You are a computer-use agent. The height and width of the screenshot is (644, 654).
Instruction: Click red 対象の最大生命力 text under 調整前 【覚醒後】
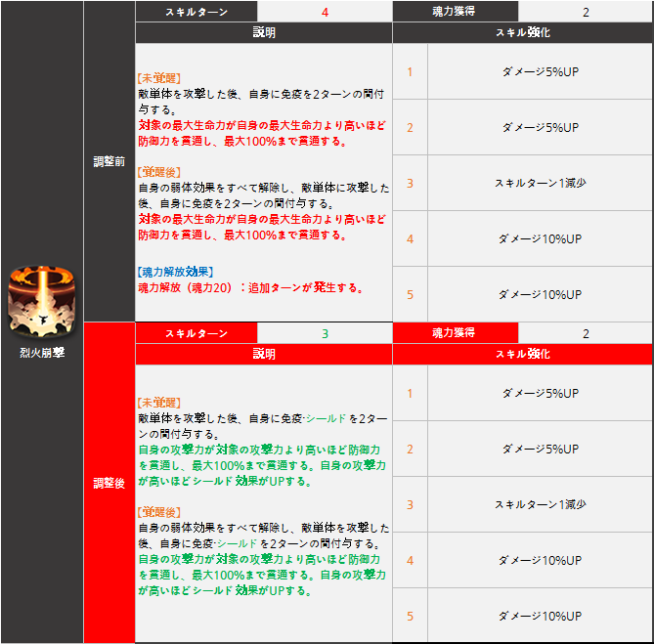pos(262,227)
